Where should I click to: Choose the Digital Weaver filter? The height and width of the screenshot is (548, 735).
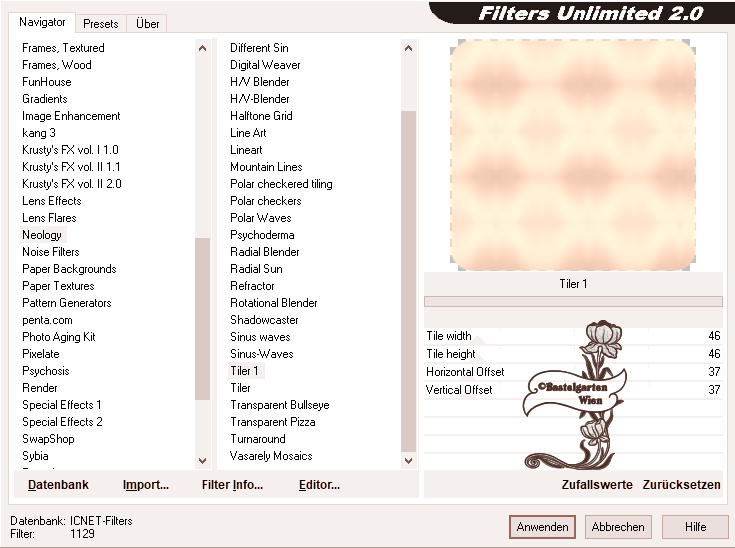pos(265,65)
